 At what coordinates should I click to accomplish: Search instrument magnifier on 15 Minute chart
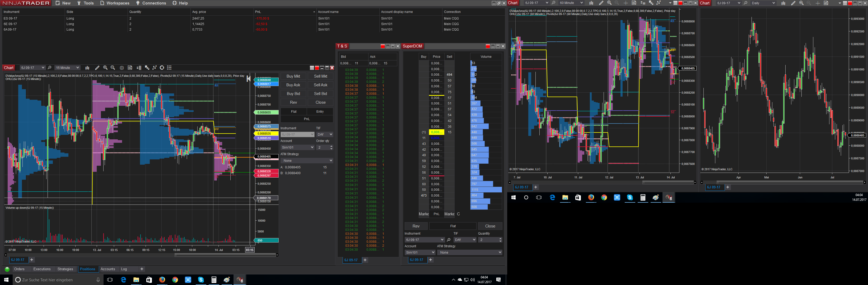50,68
